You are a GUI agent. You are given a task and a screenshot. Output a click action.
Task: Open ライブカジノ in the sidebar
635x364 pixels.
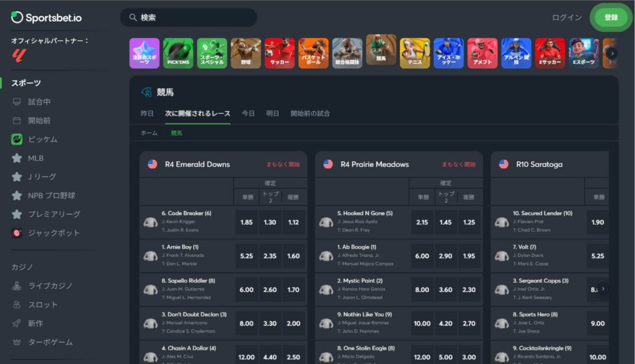coord(50,286)
